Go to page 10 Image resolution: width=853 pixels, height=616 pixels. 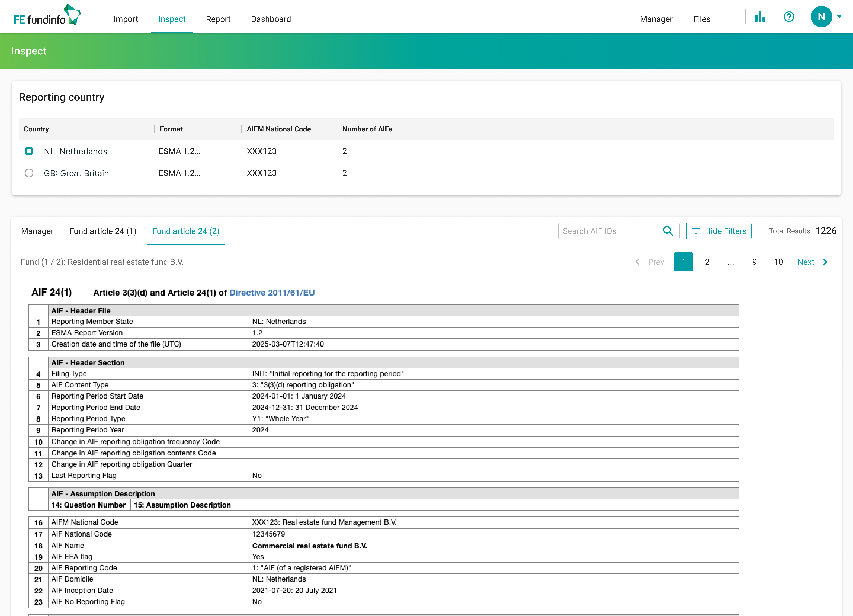pos(778,262)
